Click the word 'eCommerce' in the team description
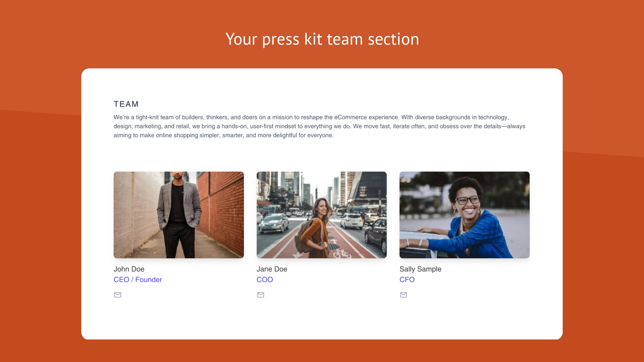 click(x=351, y=117)
